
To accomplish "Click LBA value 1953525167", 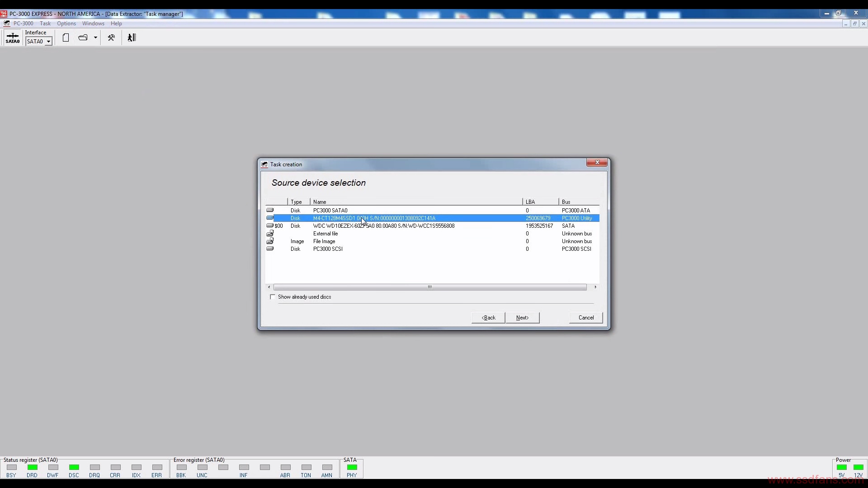I will [539, 226].
